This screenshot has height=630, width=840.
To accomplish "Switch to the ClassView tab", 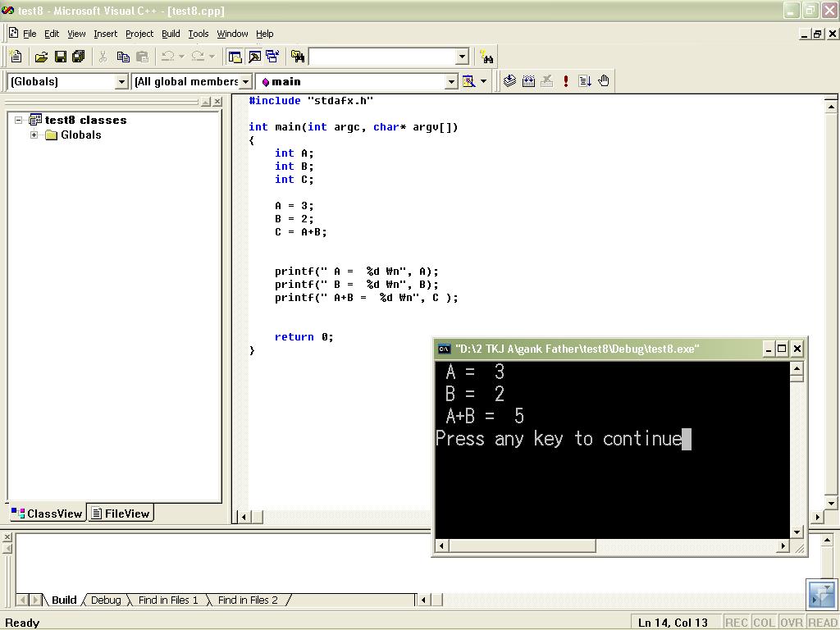I will pos(47,514).
